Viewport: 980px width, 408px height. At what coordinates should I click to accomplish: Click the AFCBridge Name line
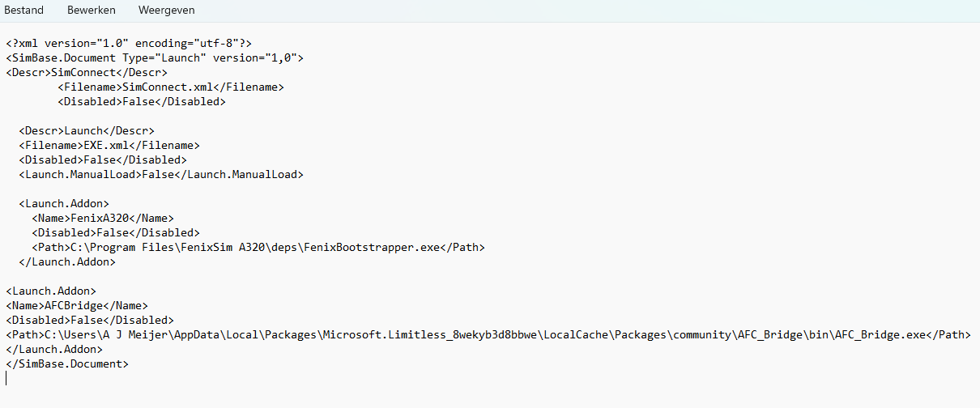pos(77,305)
